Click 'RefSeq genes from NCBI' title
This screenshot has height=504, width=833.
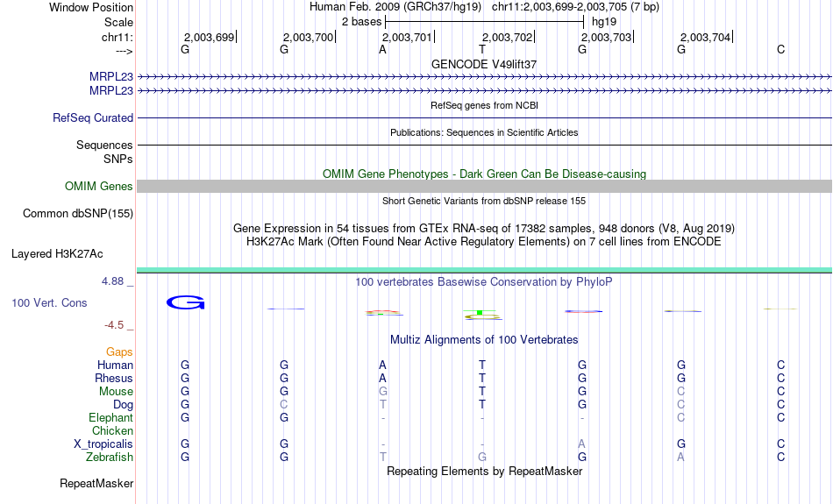pos(484,105)
